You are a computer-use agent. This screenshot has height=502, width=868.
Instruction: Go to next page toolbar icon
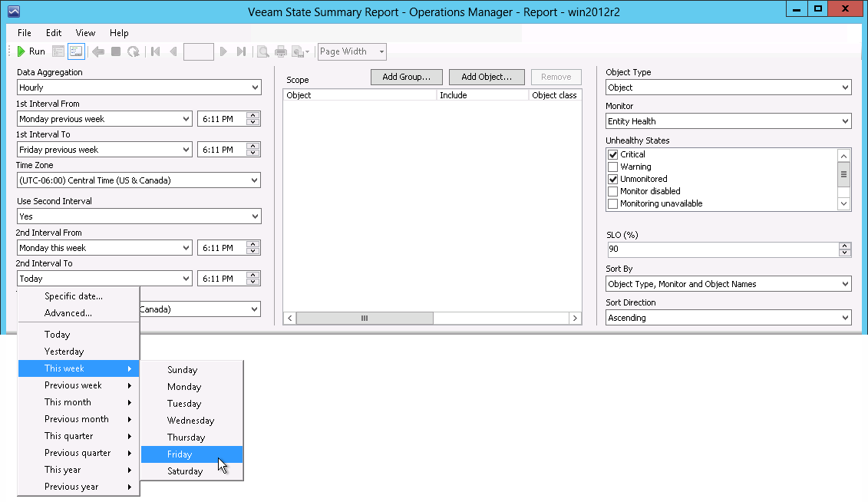coord(223,51)
